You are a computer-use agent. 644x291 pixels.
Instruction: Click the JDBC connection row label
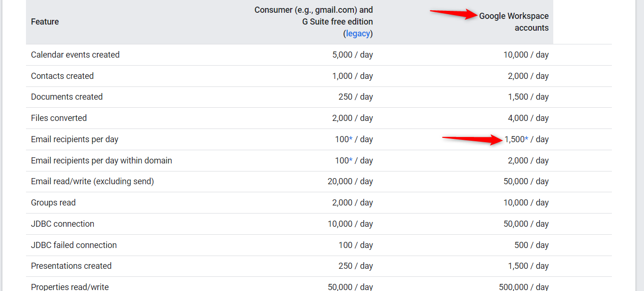(63, 224)
